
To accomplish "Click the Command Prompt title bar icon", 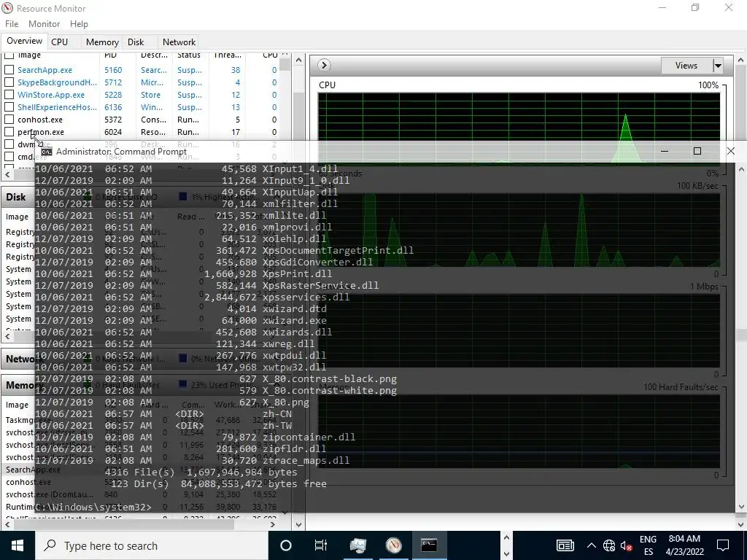I will [46, 152].
